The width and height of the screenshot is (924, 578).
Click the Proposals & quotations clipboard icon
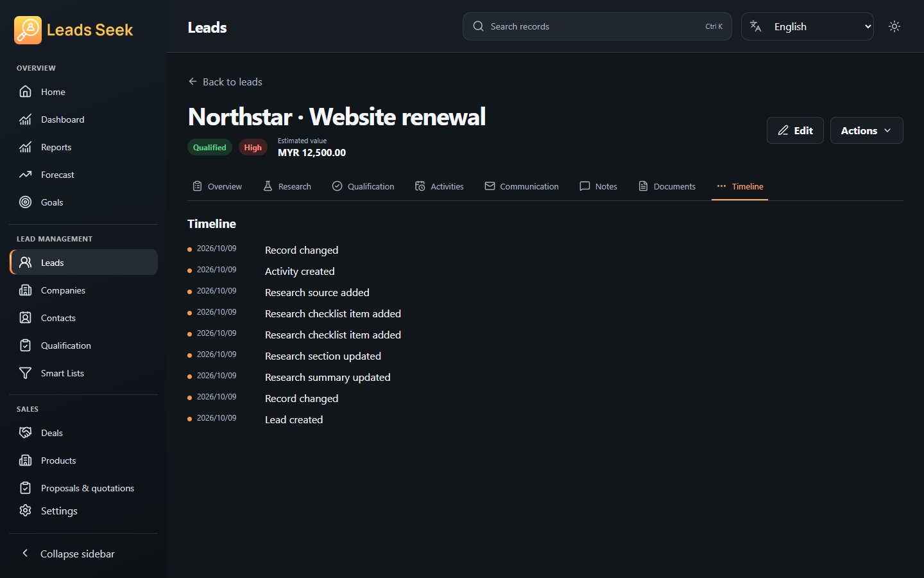[x=25, y=488]
